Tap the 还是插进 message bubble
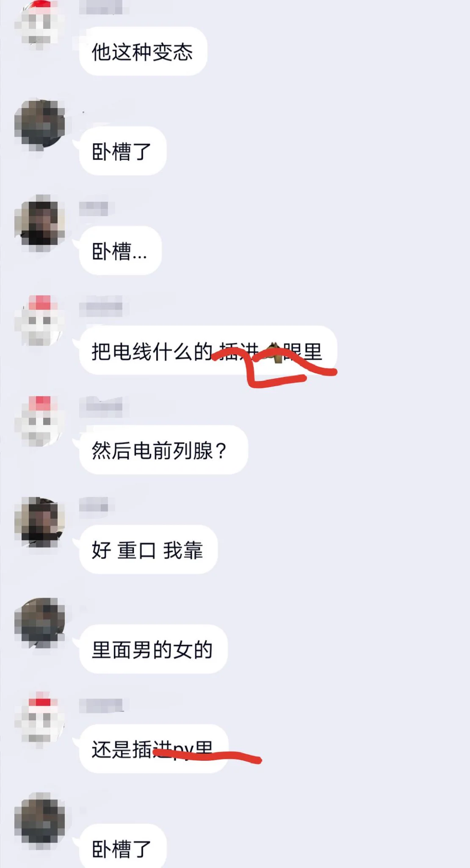This screenshot has width=470, height=868. [x=154, y=748]
